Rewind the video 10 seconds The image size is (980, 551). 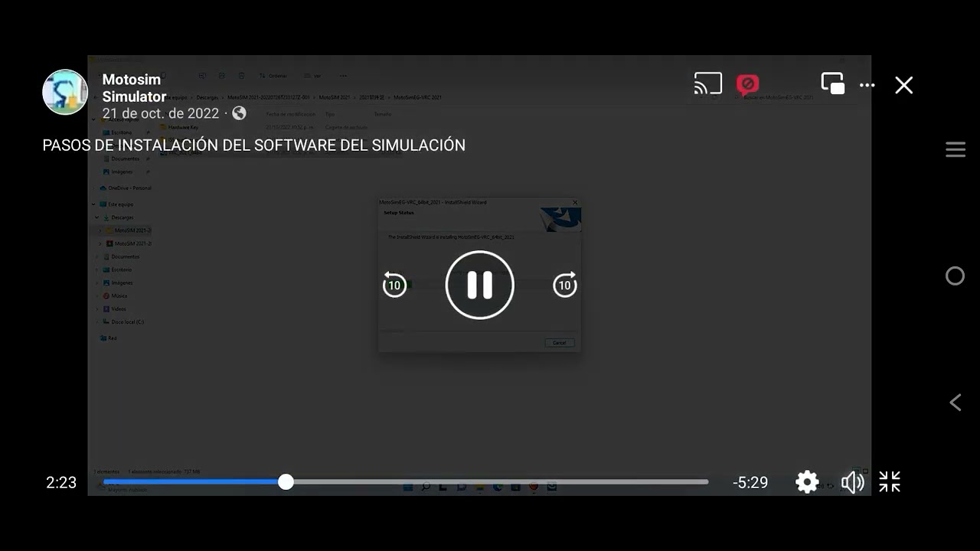click(x=394, y=285)
